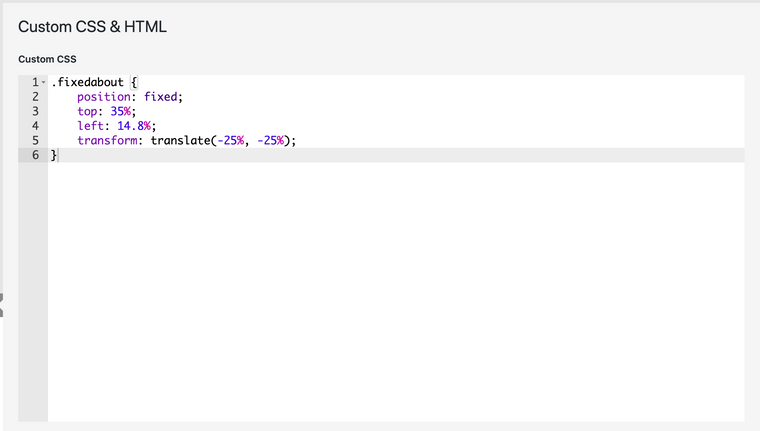Click line number 3 in the gutter
The height and width of the screenshot is (431, 760).
[x=35, y=111]
